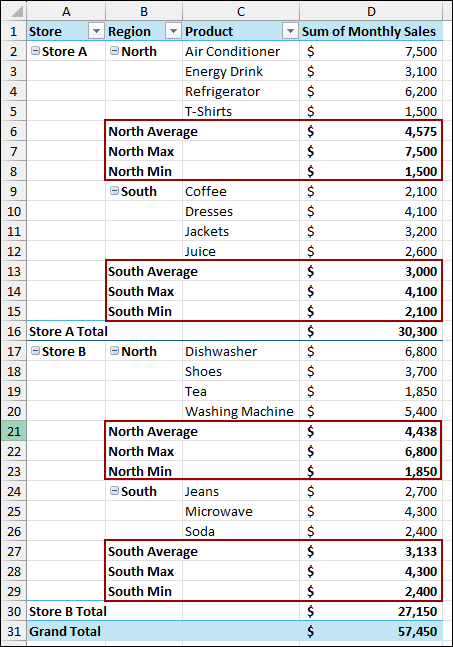This screenshot has height=647, width=453.
Task: Select the T-Shirts cell
Action: point(241,111)
